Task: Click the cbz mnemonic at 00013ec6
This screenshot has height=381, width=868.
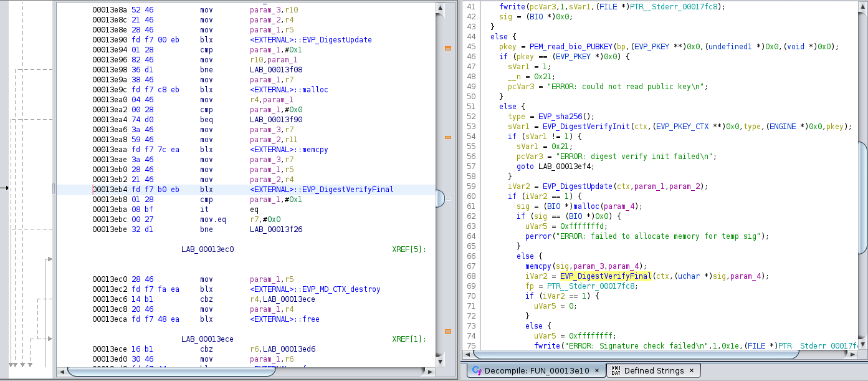Action: point(206,299)
